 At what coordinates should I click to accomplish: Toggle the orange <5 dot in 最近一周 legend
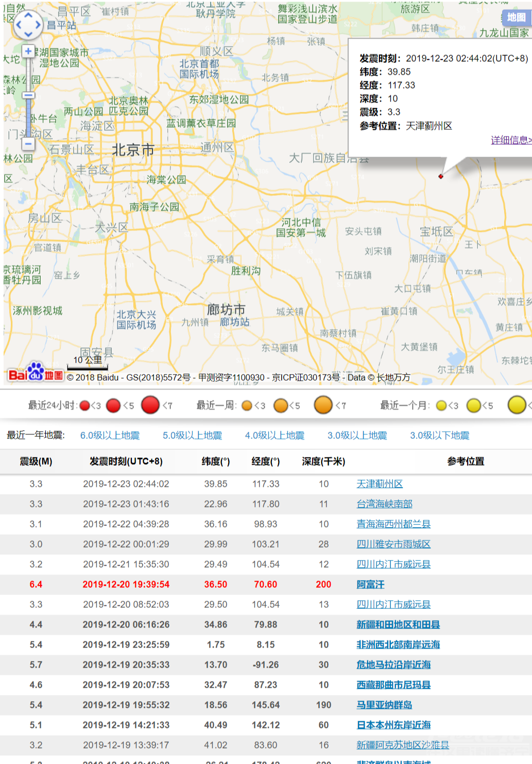pos(281,405)
